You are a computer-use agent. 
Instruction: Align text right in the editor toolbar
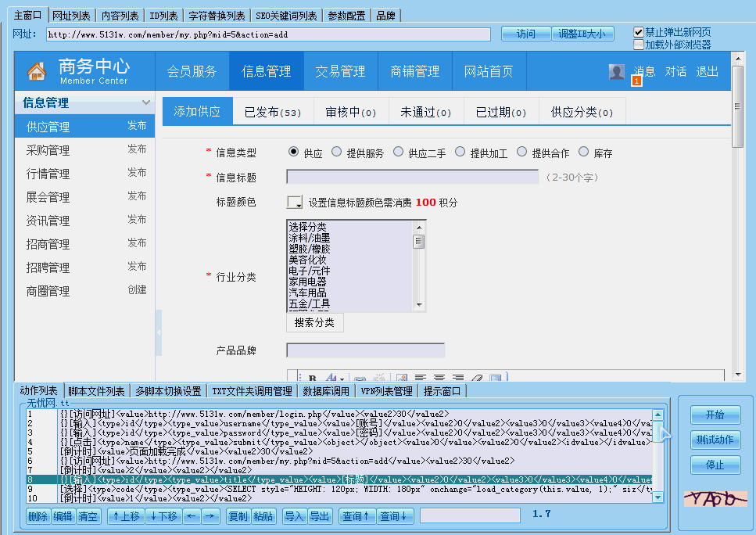click(458, 379)
